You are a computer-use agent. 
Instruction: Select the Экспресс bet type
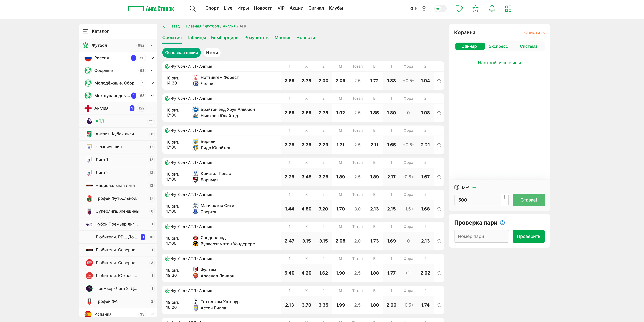[x=498, y=46]
